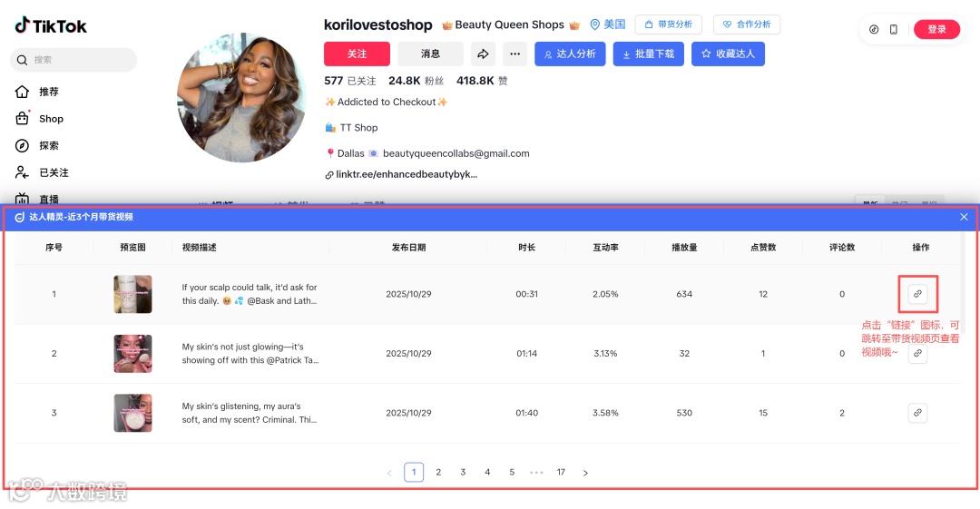This screenshot has height=509, width=980.
Task: Click the 发布日期 column header
Action: pos(408,248)
